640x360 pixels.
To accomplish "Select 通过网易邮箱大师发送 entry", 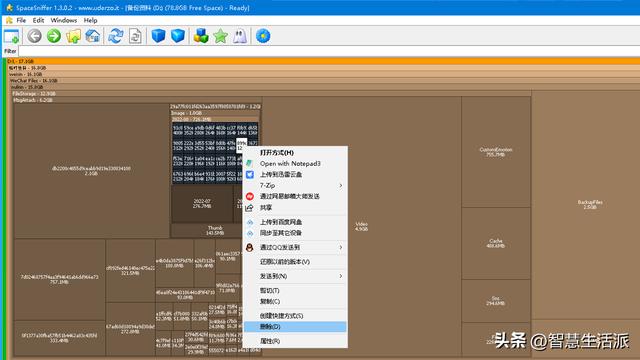I will coord(296,197).
